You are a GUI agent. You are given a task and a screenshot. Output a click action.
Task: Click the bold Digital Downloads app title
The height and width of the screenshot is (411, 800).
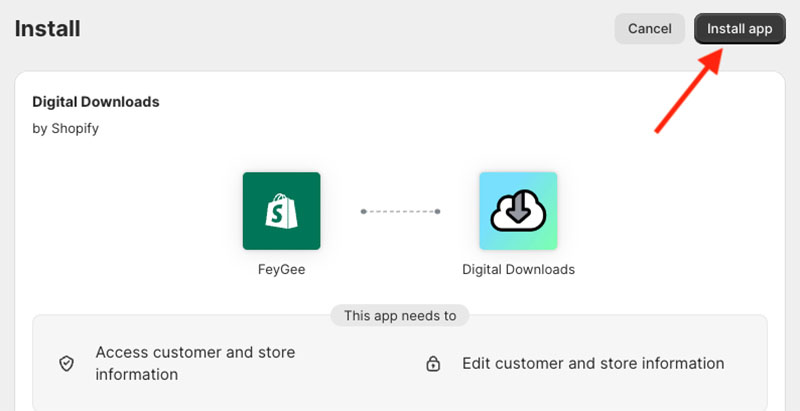click(x=96, y=101)
